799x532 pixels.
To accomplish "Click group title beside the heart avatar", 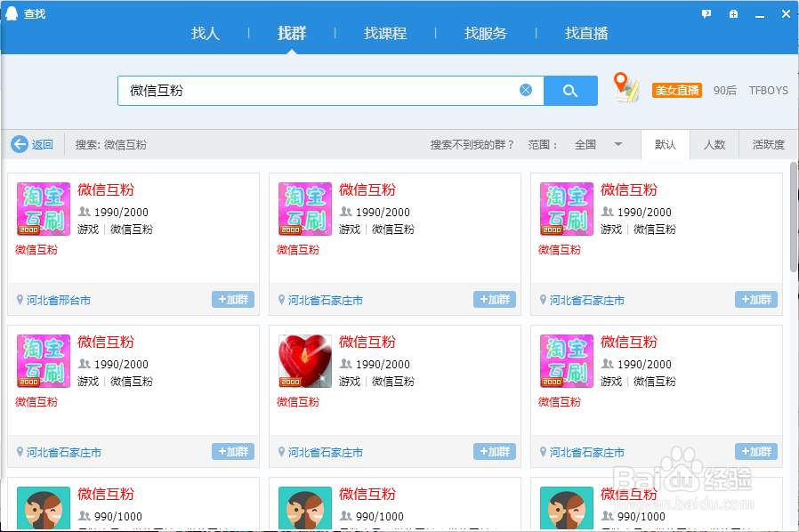I will coord(367,342).
